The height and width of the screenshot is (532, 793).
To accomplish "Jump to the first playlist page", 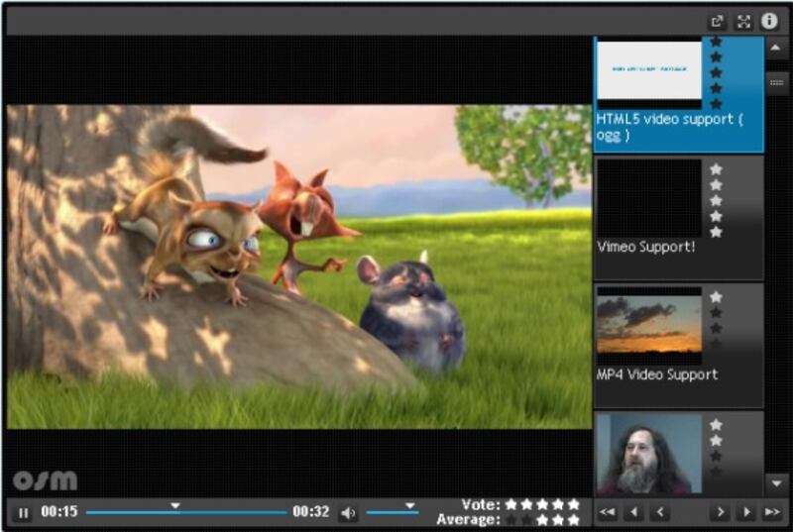I will point(607,512).
